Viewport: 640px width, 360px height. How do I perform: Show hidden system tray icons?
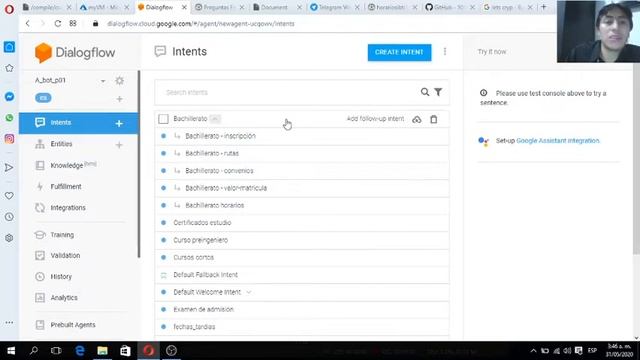[533, 351]
